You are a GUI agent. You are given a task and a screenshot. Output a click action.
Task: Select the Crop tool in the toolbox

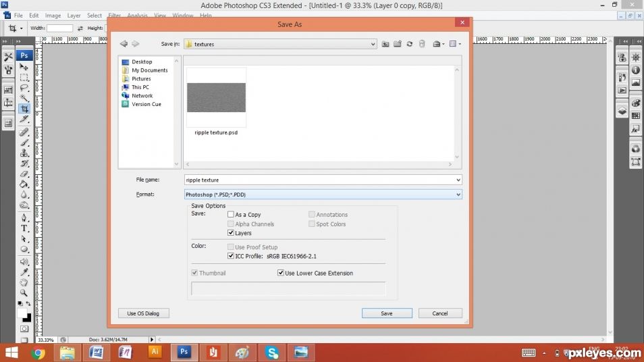click(24, 109)
